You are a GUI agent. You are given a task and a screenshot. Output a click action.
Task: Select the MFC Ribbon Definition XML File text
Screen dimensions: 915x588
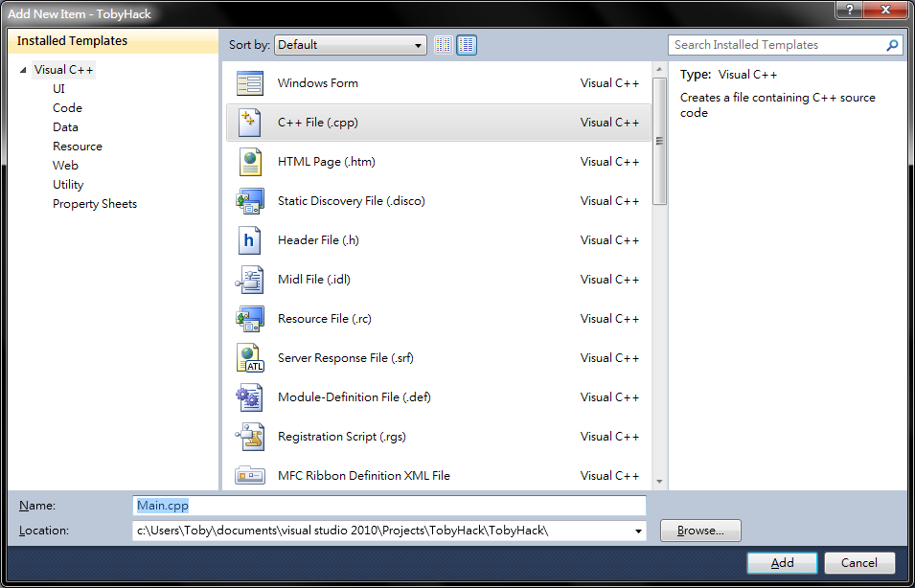(364, 475)
